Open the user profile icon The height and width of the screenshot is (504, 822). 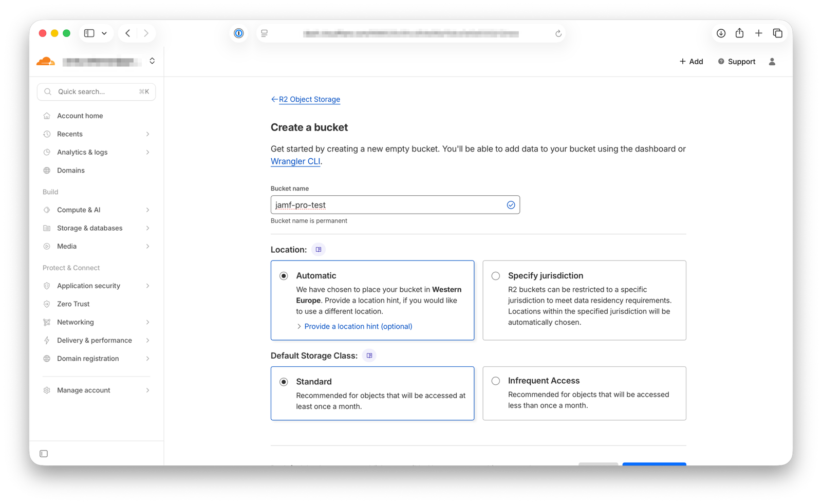772,62
